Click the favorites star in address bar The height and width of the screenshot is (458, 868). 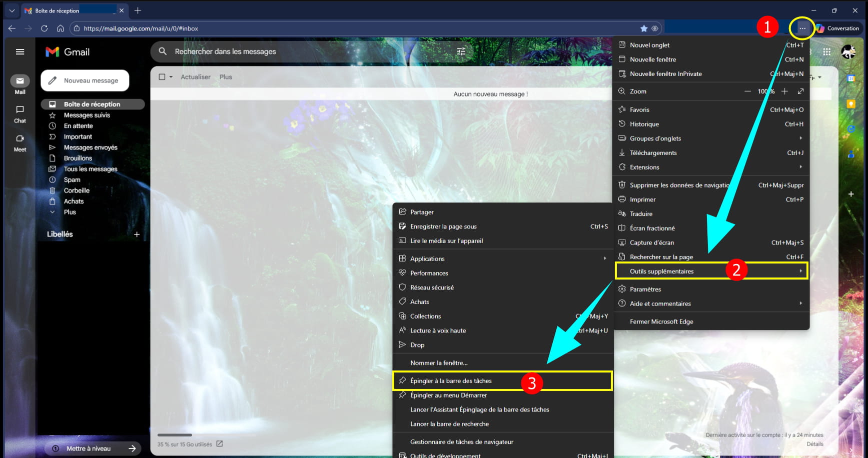[644, 28]
